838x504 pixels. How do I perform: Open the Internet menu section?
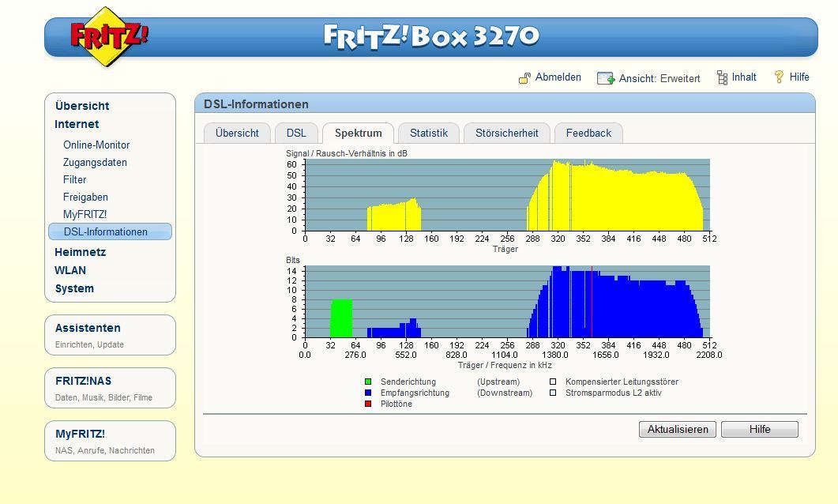tap(77, 124)
